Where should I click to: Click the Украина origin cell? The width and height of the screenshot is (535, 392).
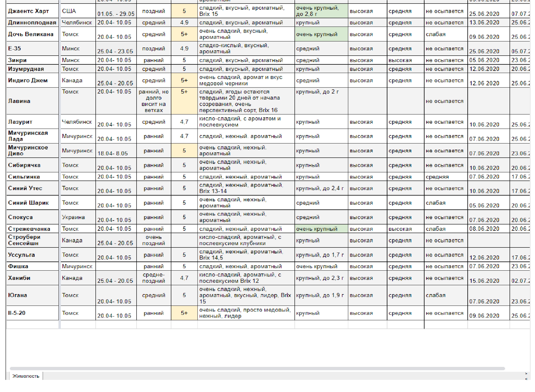pos(78,217)
